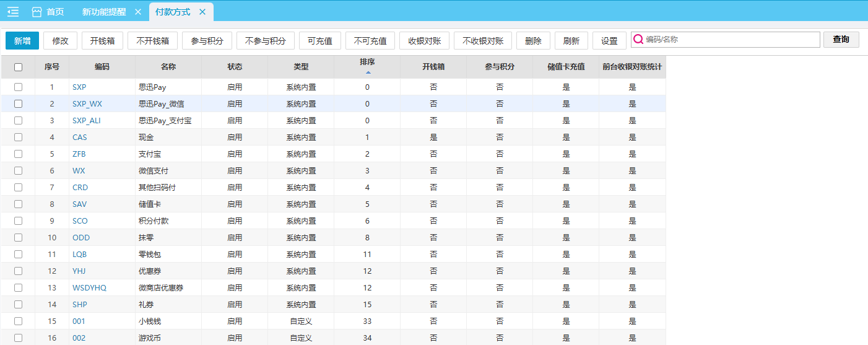The width and height of the screenshot is (868, 345).
Task: Select the checkbox for 现金 row
Action: tap(18, 138)
